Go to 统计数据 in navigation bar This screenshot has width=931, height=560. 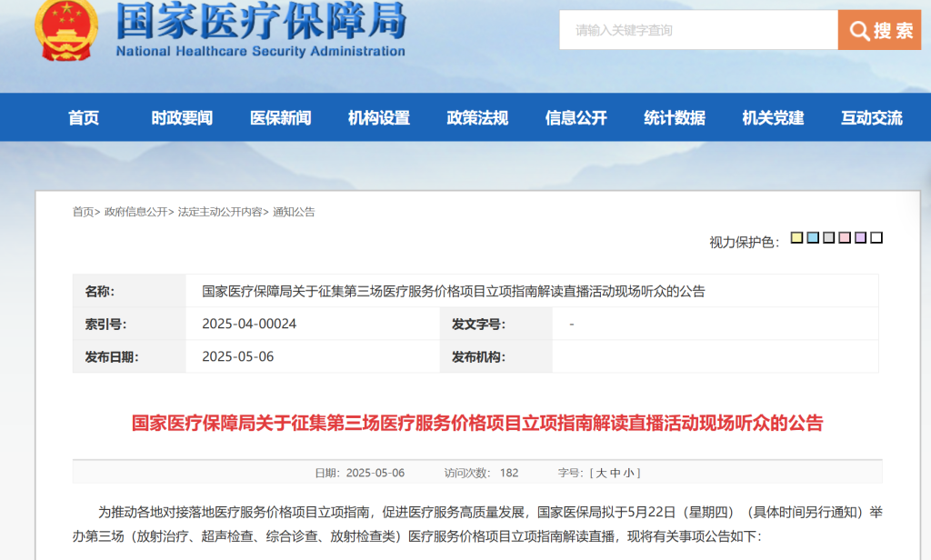675,117
